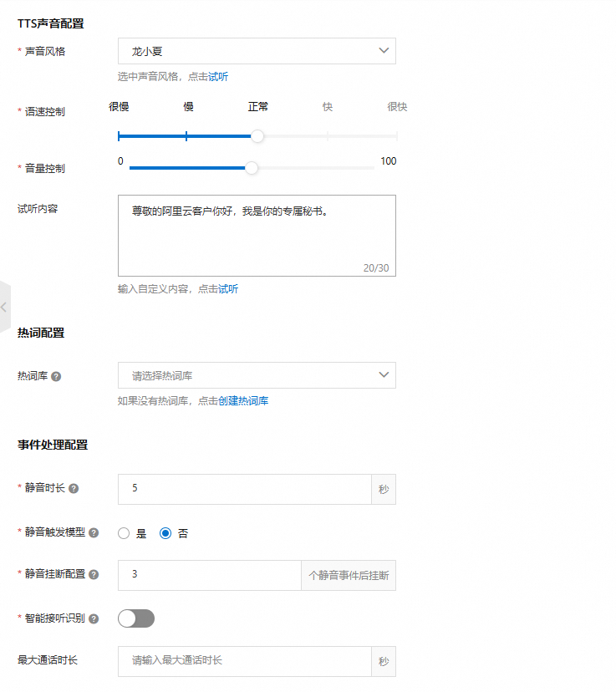The width and height of the screenshot is (616, 692).
Task: Click the help icon next to 热词库
Action: coord(56,376)
